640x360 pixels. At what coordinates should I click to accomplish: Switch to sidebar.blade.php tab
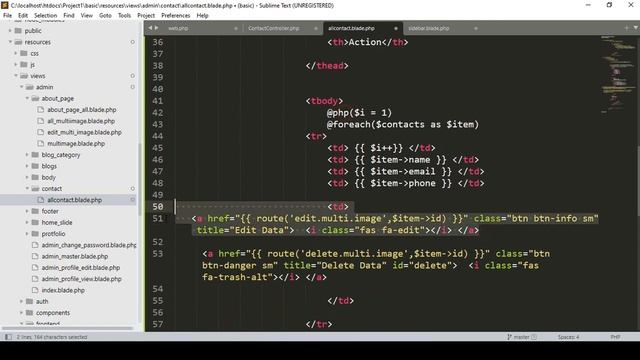pos(429,29)
